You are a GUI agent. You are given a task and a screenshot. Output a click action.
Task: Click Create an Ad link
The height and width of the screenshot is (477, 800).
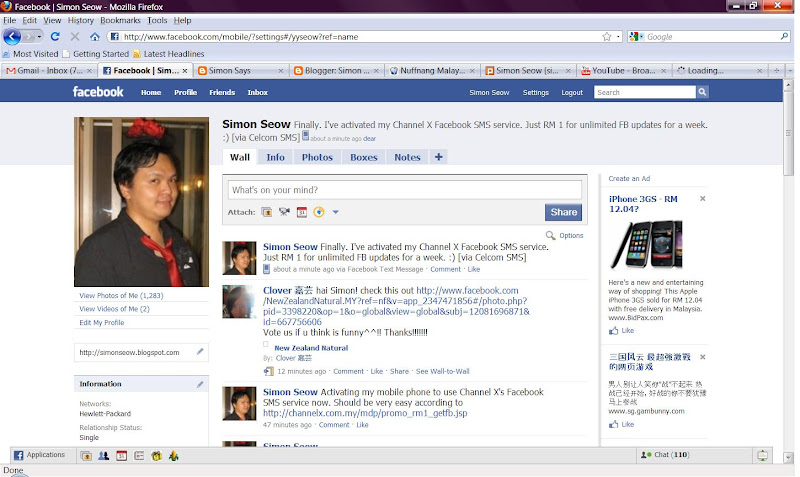click(629, 179)
